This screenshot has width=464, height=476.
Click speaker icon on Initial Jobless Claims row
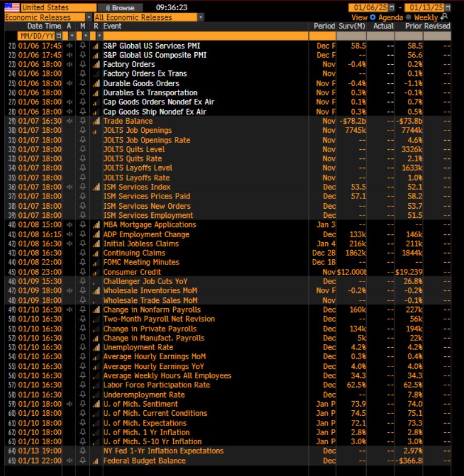pos(70,244)
